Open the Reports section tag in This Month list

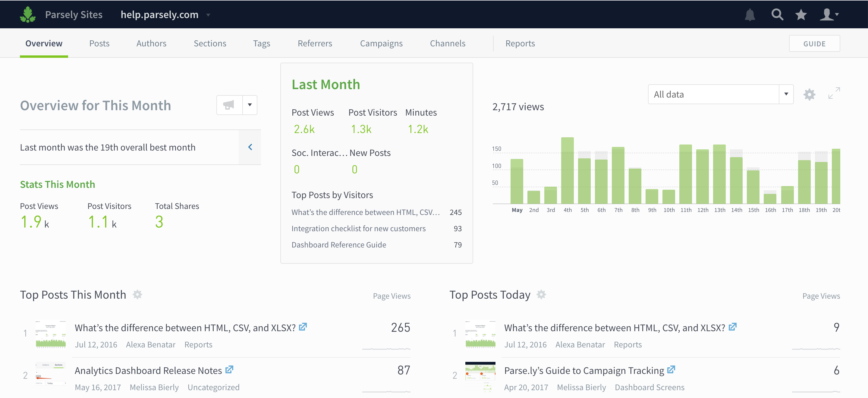click(198, 344)
